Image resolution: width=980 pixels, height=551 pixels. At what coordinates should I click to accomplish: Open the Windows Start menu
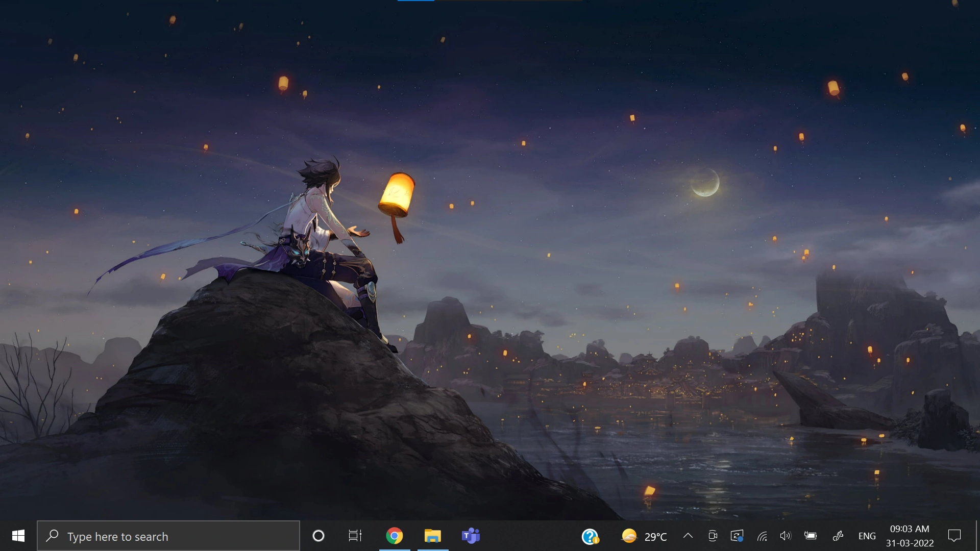point(18,536)
